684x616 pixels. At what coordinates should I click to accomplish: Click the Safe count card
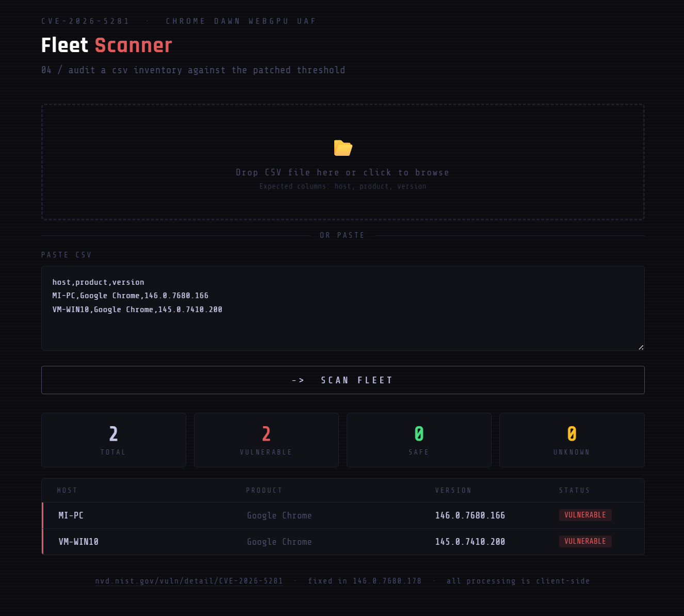[419, 440]
